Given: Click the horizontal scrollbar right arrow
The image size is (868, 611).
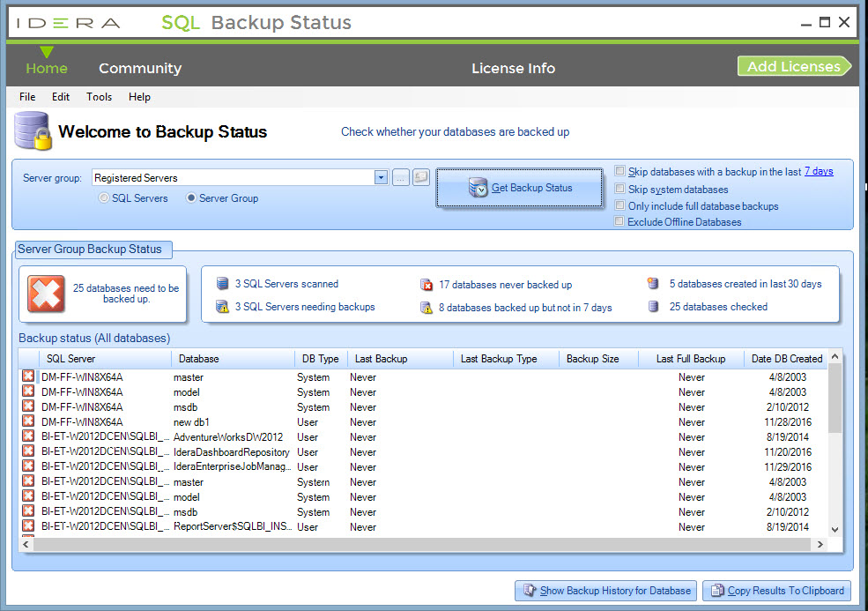Looking at the screenshot, I should [x=820, y=545].
